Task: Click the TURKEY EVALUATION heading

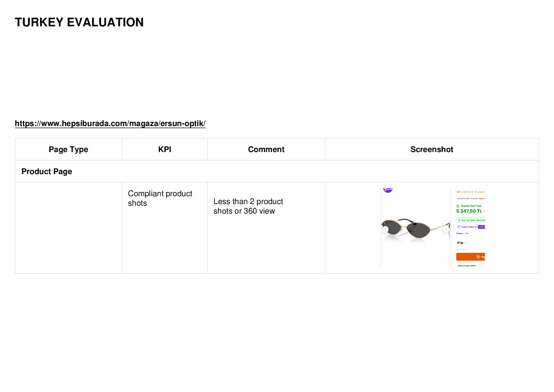Action: coord(79,22)
